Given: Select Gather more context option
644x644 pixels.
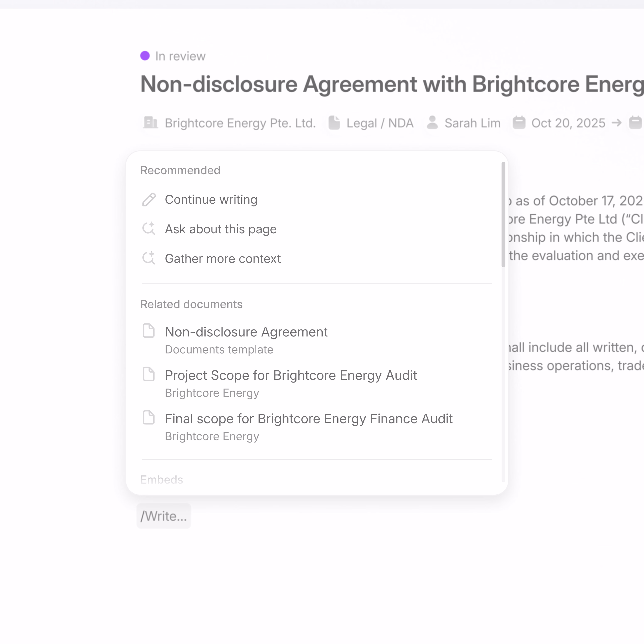Looking at the screenshot, I should pyautogui.click(x=223, y=259).
